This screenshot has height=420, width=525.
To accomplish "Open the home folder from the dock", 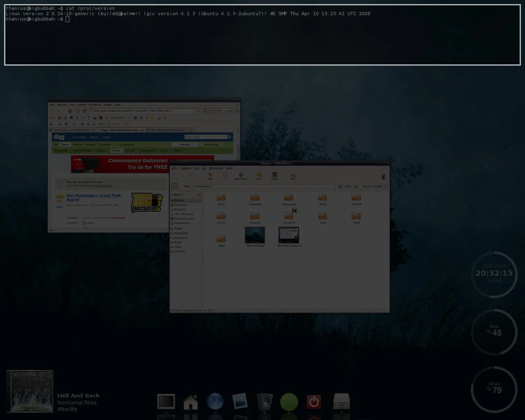I will 191,402.
